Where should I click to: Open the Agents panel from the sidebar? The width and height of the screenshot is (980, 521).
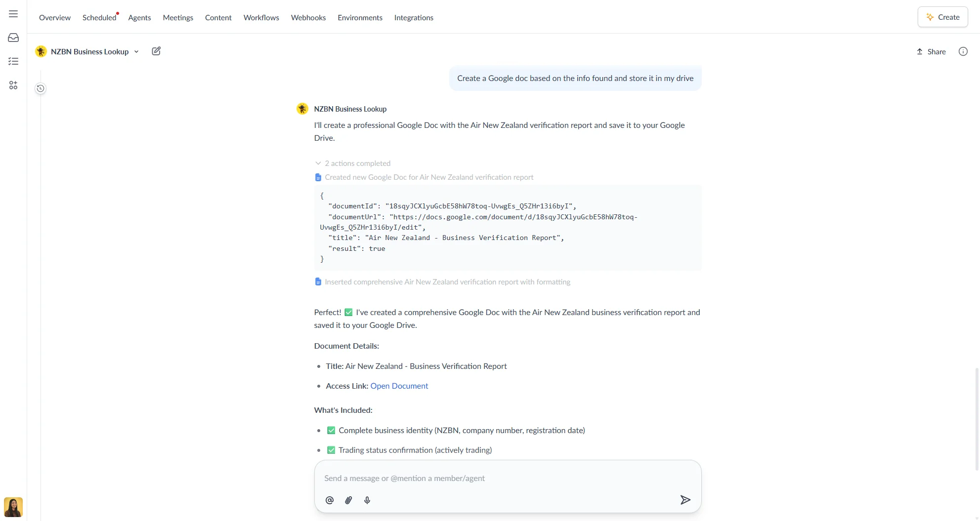[x=13, y=85]
